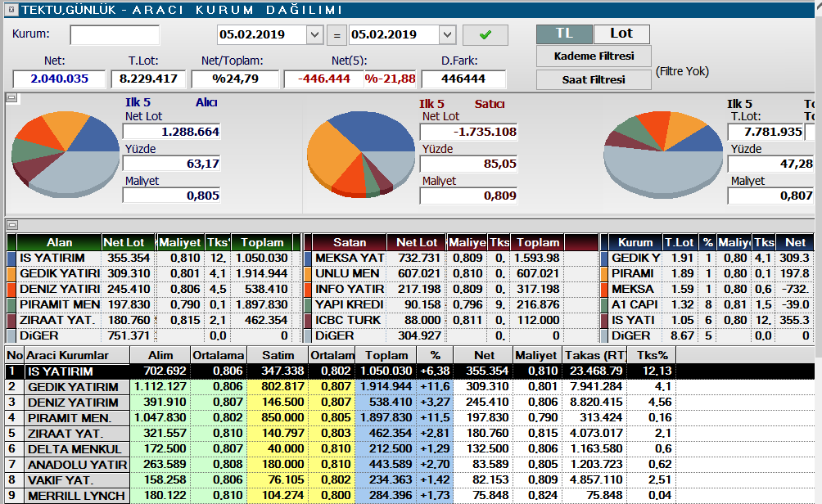822x504 pixels.
Task: Select row 5 ZIRAAT YAT. in the bottom table
Action: (x=410, y=434)
